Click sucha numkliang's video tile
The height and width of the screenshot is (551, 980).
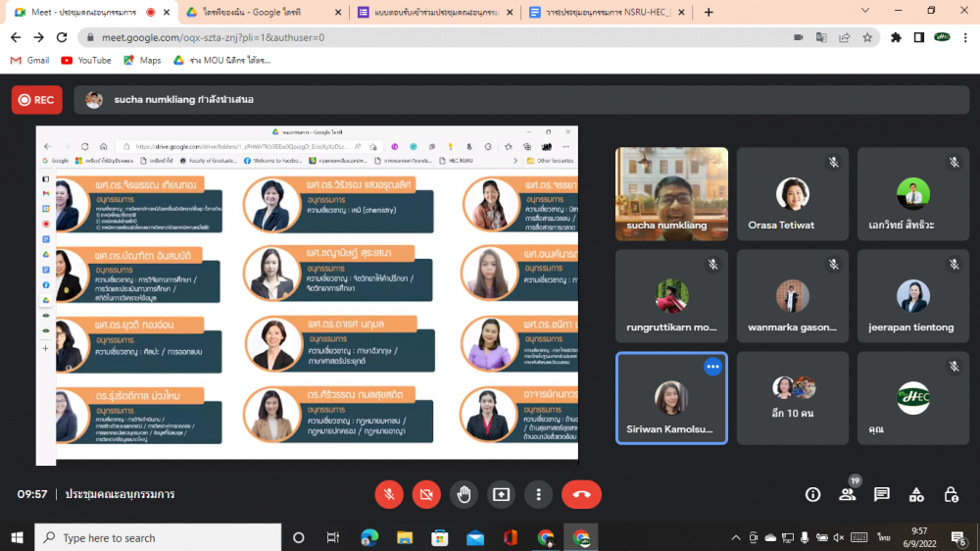click(x=671, y=193)
